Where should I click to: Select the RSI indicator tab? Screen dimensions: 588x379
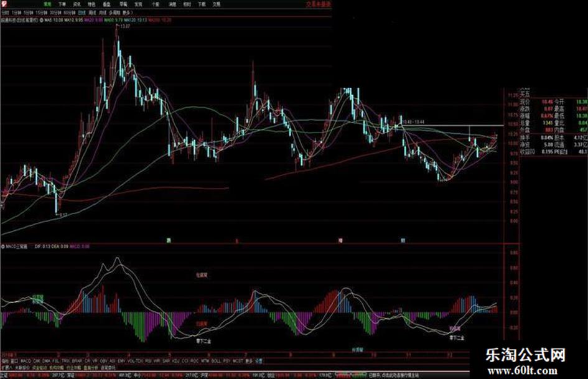(149, 361)
